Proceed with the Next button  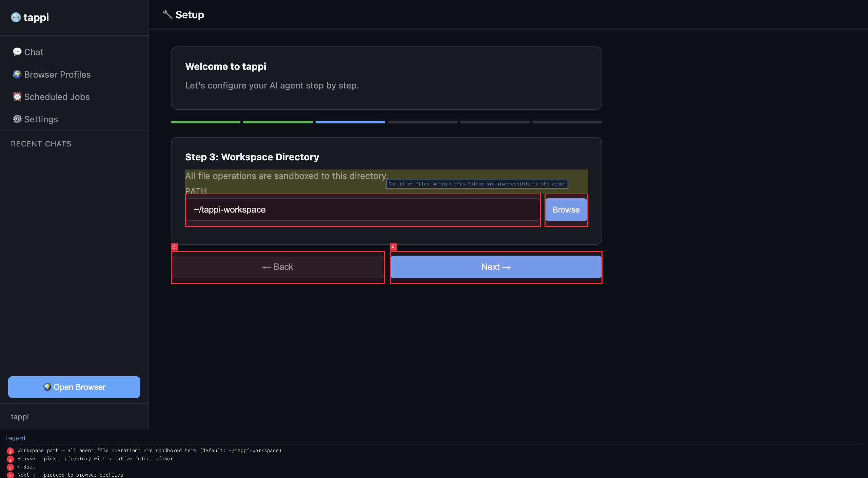click(496, 267)
